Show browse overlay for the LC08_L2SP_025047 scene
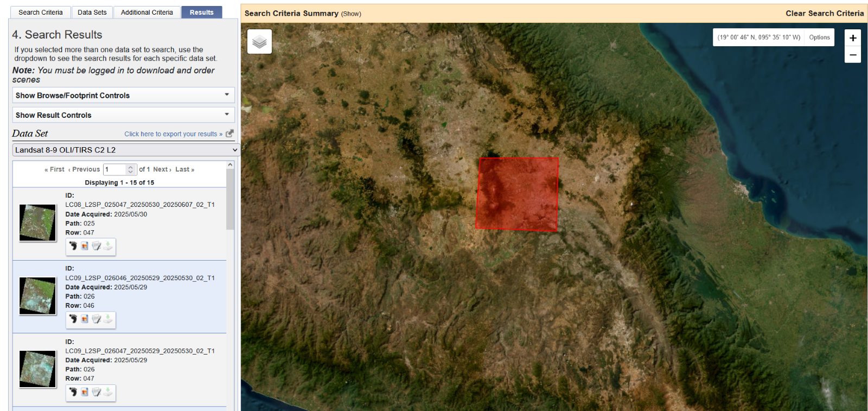The image size is (868, 411). 85,246
